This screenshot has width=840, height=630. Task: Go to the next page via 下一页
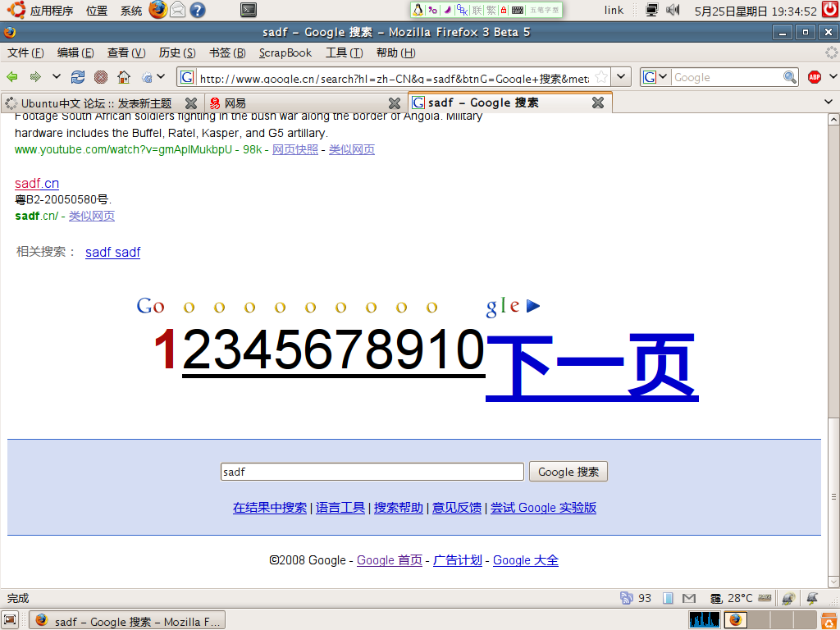(x=592, y=367)
